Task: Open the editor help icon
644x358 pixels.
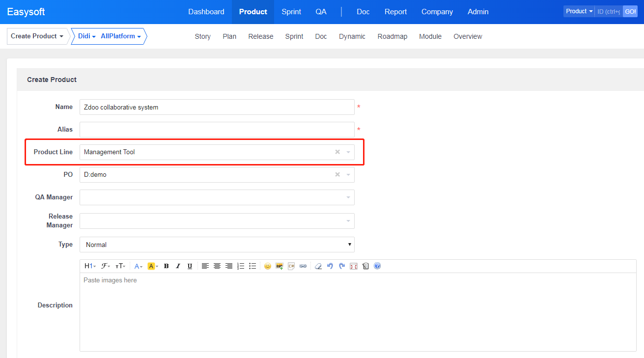Action: click(377, 266)
